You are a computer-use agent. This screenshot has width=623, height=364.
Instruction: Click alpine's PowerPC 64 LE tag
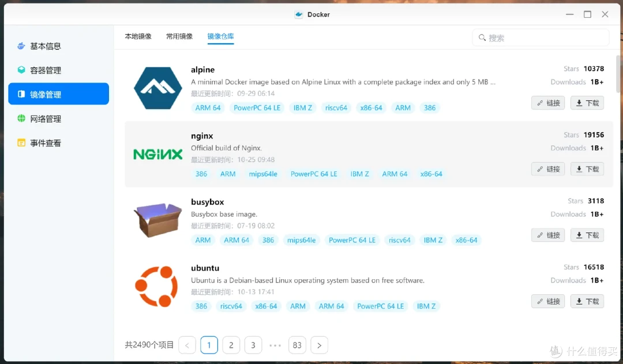point(257,108)
